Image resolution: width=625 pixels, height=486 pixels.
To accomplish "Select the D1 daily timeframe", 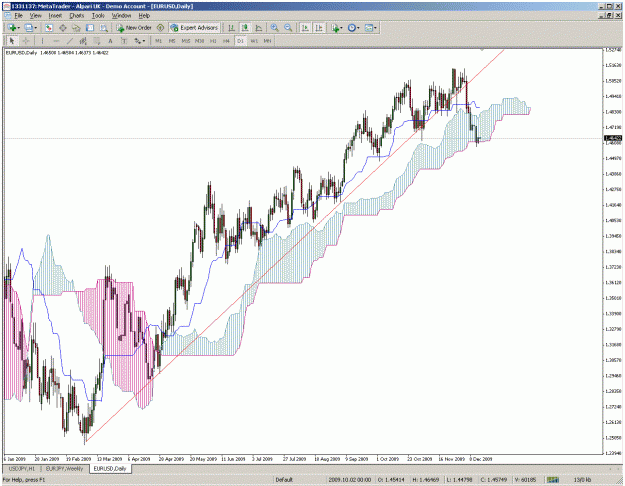I will click(x=240, y=41).
